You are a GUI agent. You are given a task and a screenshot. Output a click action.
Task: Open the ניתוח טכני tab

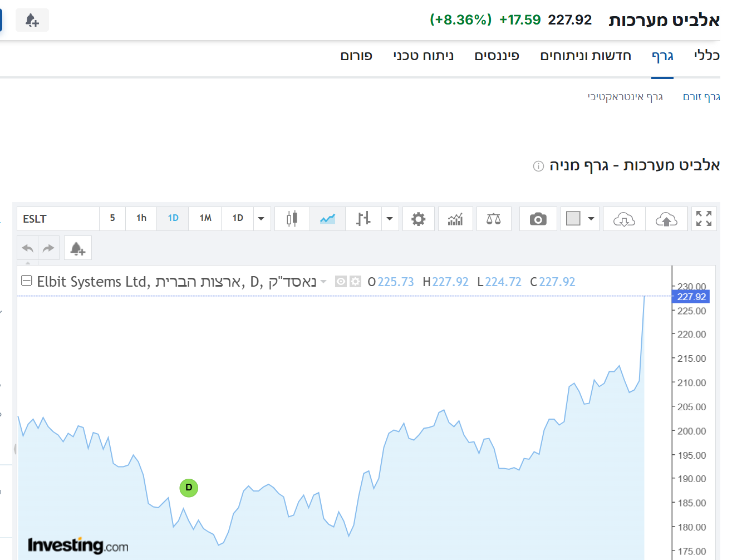[x=423, y=56]
